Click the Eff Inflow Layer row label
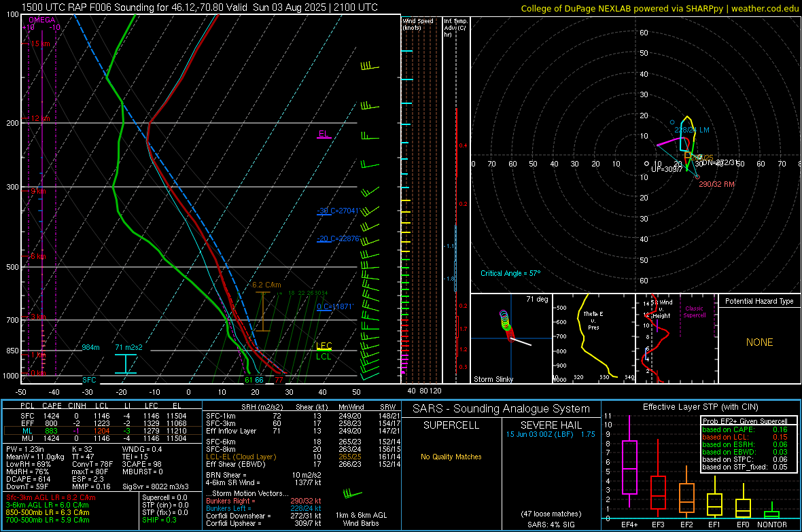Screen dimensions: 802x532 tap(231, 431)
